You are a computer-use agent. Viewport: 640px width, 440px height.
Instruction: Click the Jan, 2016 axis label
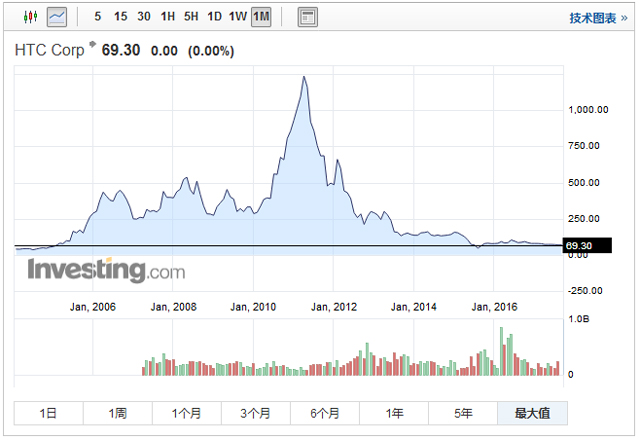coord(494,307)
